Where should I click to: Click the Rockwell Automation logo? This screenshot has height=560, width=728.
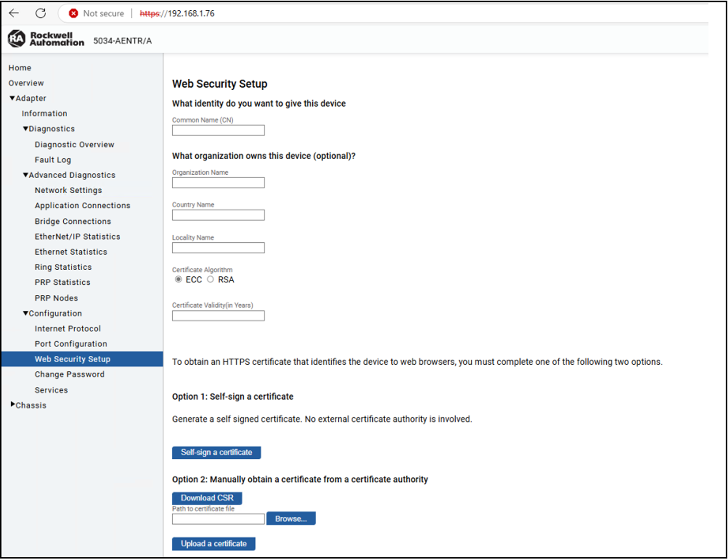point(46,39)
